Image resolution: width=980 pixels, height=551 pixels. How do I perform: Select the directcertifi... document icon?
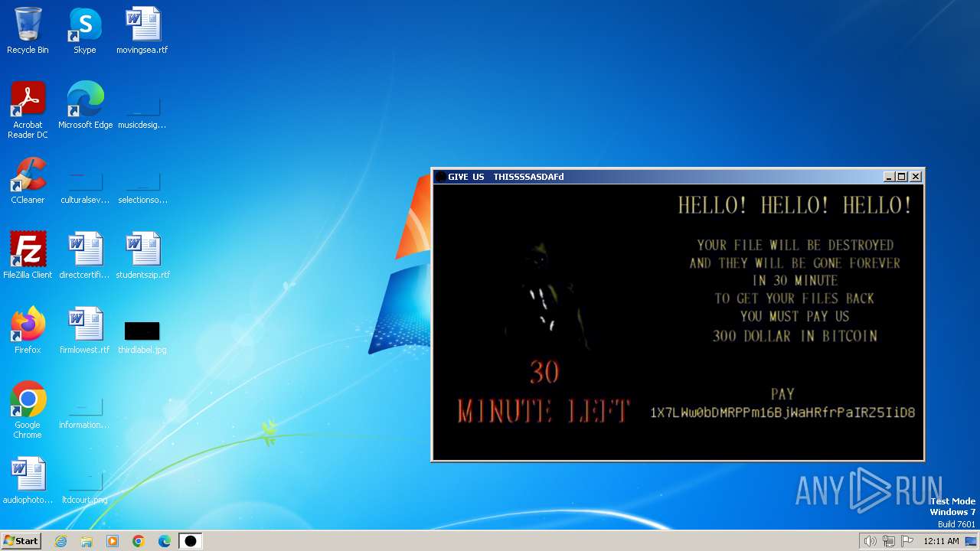(x=85, y=256)
